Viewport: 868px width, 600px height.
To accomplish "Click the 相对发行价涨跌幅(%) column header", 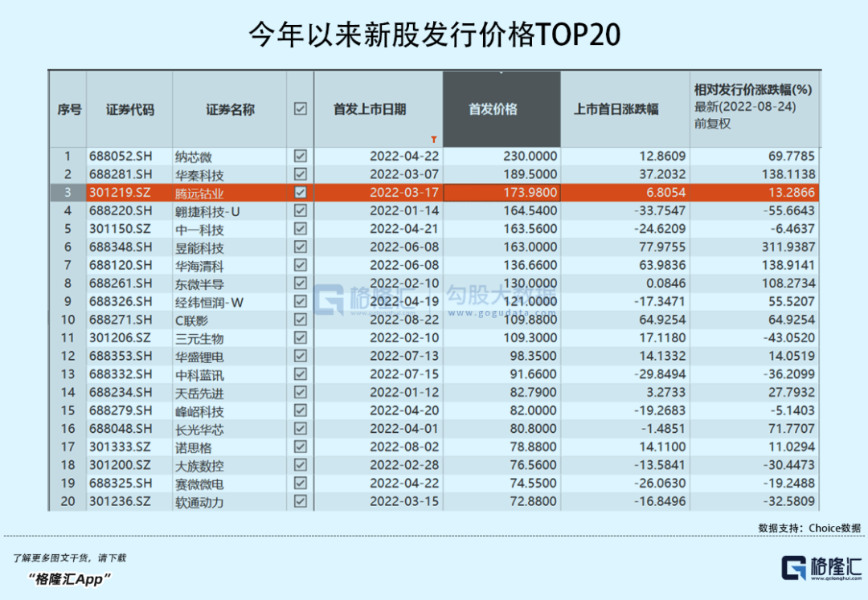I will coord(753,109).
